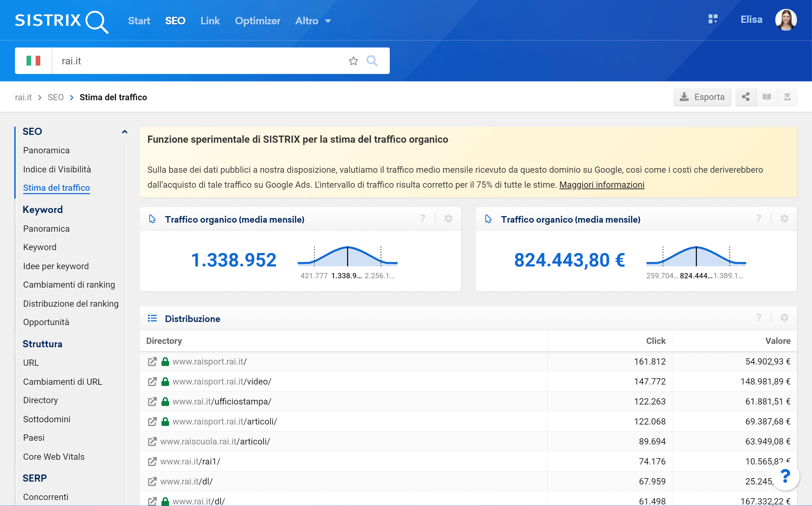Open Core Web Vitals in sidebar

(x=53, y=457)
